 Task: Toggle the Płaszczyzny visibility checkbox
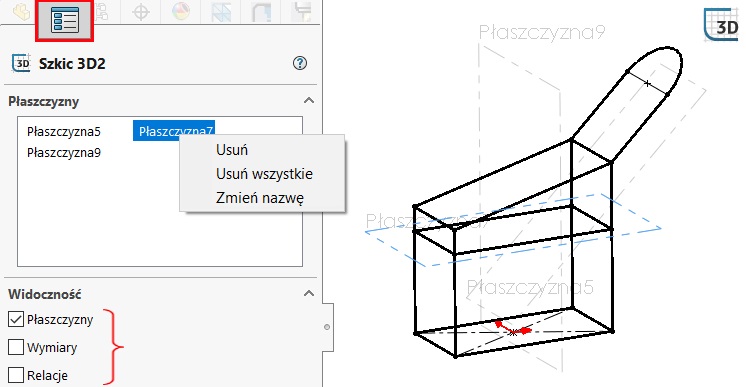pyautogui.click(x=16, y=319)
